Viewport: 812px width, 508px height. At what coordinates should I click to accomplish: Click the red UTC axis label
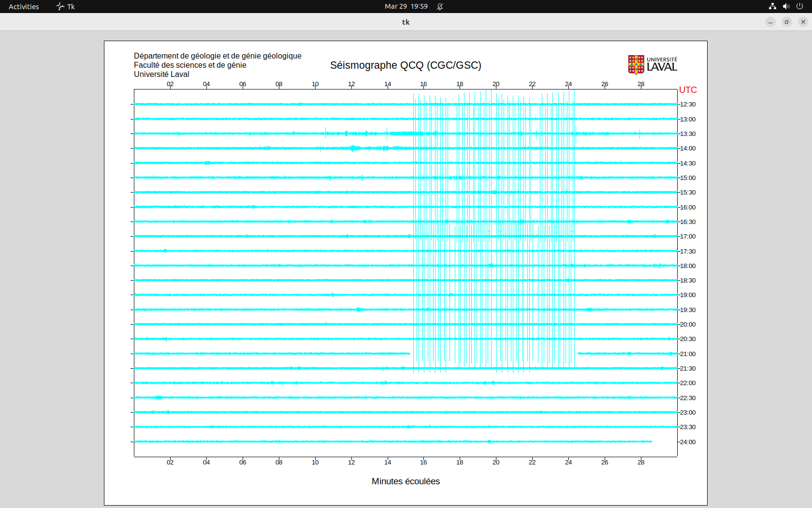(x=688, y=90)
